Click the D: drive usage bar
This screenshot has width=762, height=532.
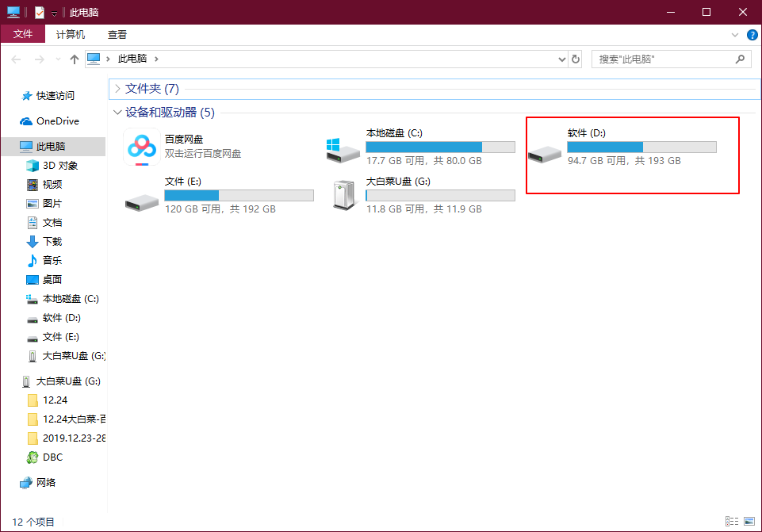point(641,147)
